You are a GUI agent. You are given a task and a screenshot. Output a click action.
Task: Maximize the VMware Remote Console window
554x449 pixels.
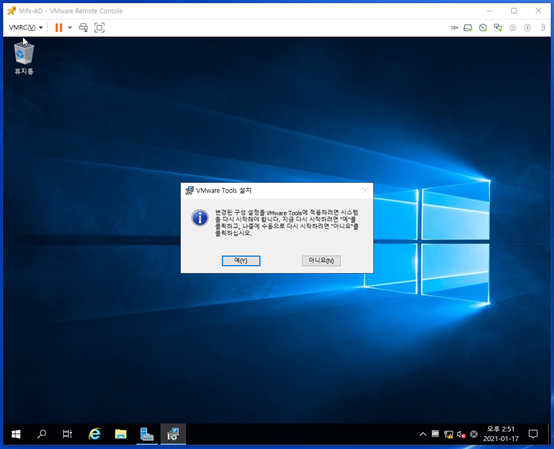click(x=514, y=11)
